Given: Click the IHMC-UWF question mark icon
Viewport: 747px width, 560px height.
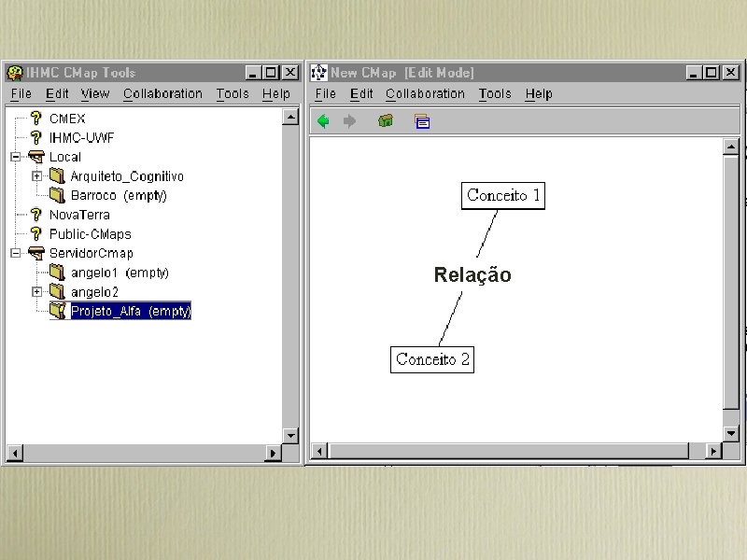Looking at the screenshot, I should coord(35,137).
